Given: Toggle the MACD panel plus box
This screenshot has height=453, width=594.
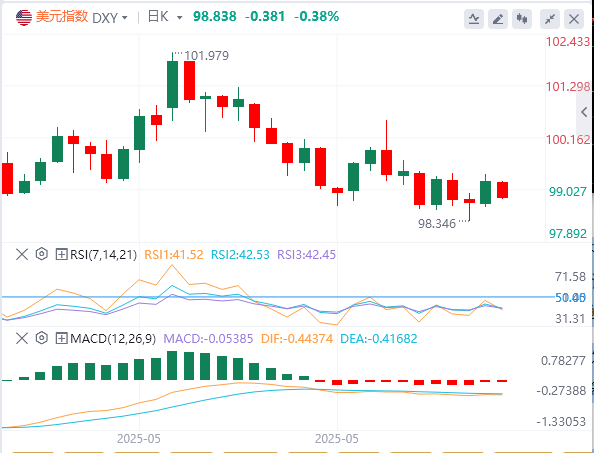Looking at the screenshot, I should pos(61,338).
